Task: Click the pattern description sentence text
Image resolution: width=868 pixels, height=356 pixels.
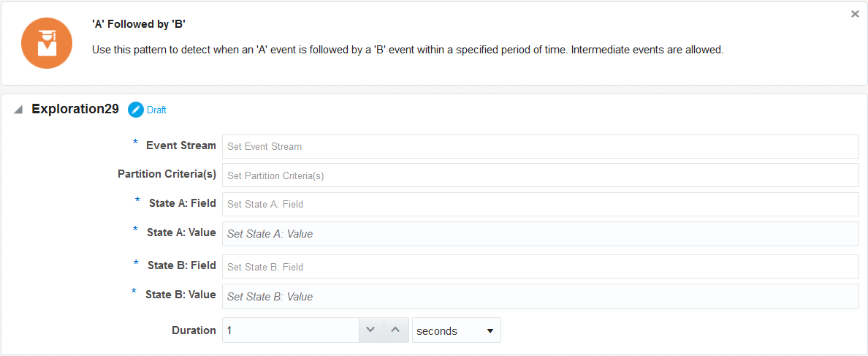Action: click(x=408, y=50)
